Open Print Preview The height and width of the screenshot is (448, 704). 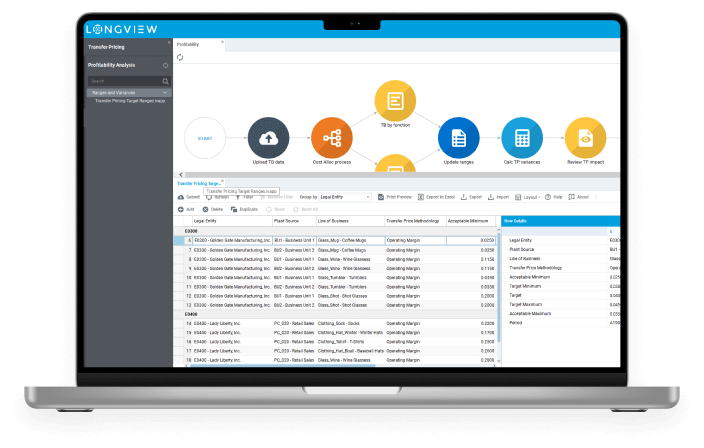pyautogui.click(x=395, y=197)
